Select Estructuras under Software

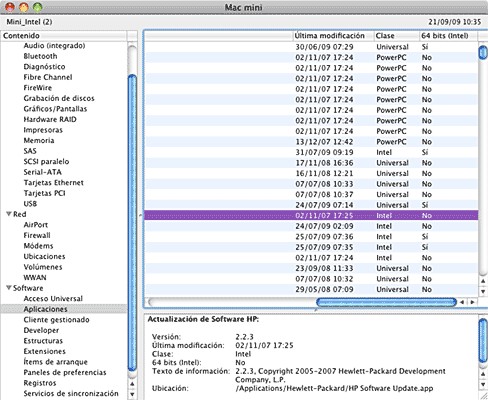[x=43, y=341]
